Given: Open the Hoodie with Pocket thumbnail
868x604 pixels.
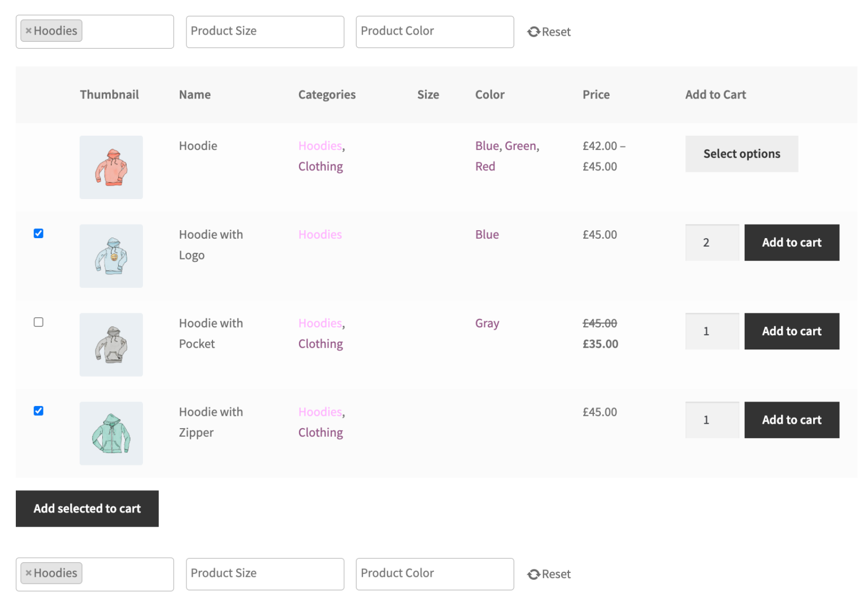Looking at the screenshot, I should [x=111, y=344].
